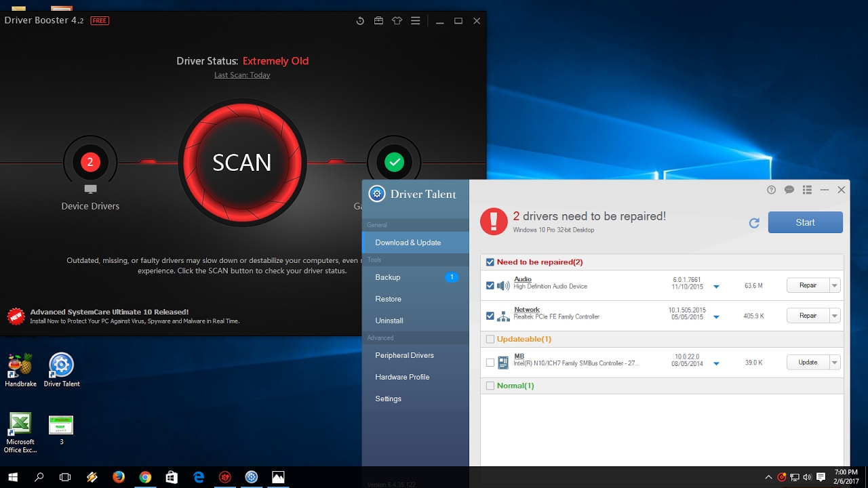This screenshot has width=868, height=488.
Task: Select Driver Talent desktop shortcut
Action: pyautogui.click(x=62, y=370)
